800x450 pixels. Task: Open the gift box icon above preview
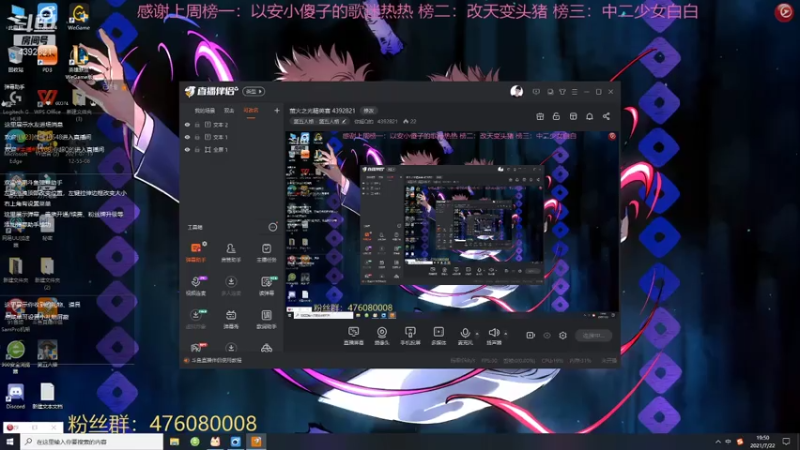(540, 116)
